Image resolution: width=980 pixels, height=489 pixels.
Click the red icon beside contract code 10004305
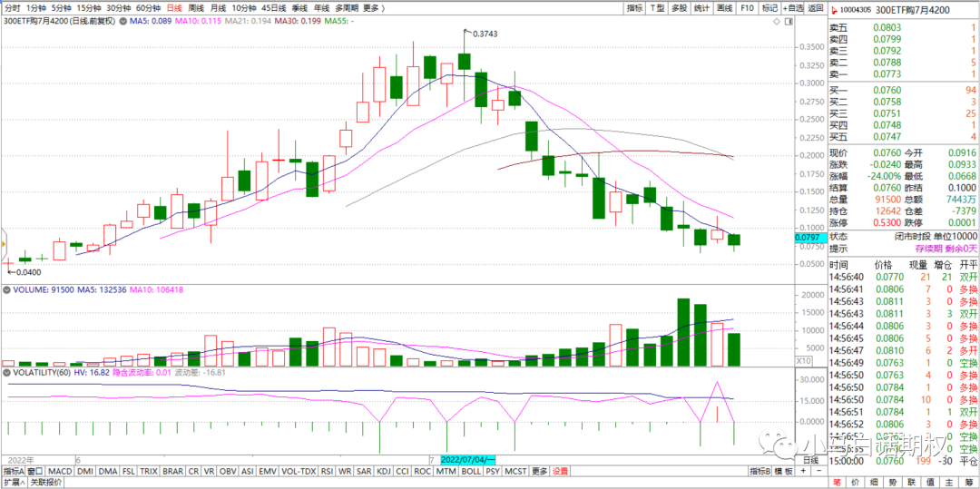834,8
